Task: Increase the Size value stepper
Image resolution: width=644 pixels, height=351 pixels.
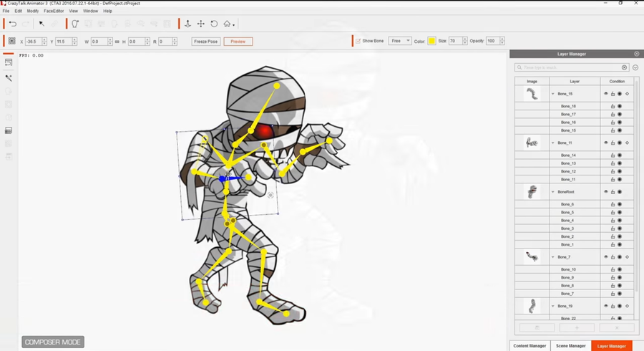Action: [x=465, y=39]
